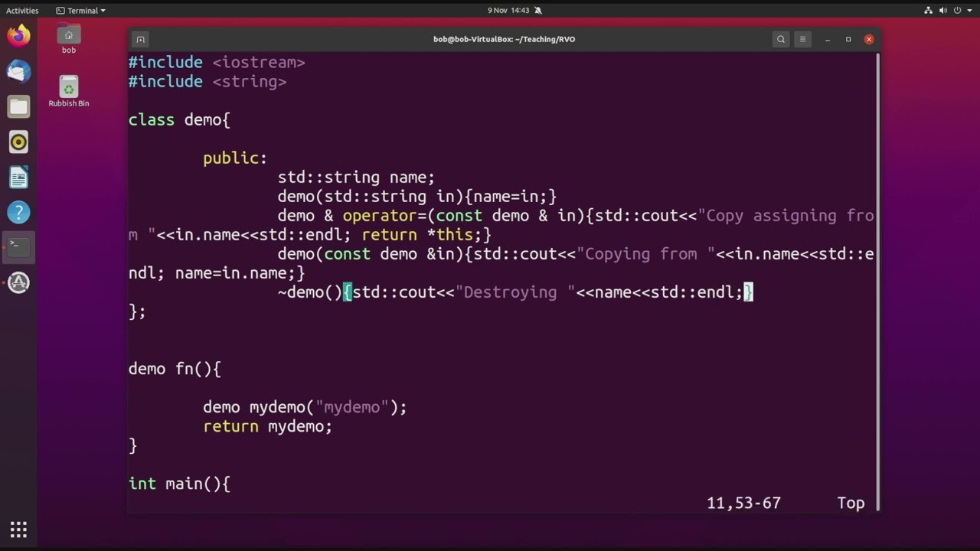Click the 'demo fn(){' line
980x551 pixels.
(175, 369)
